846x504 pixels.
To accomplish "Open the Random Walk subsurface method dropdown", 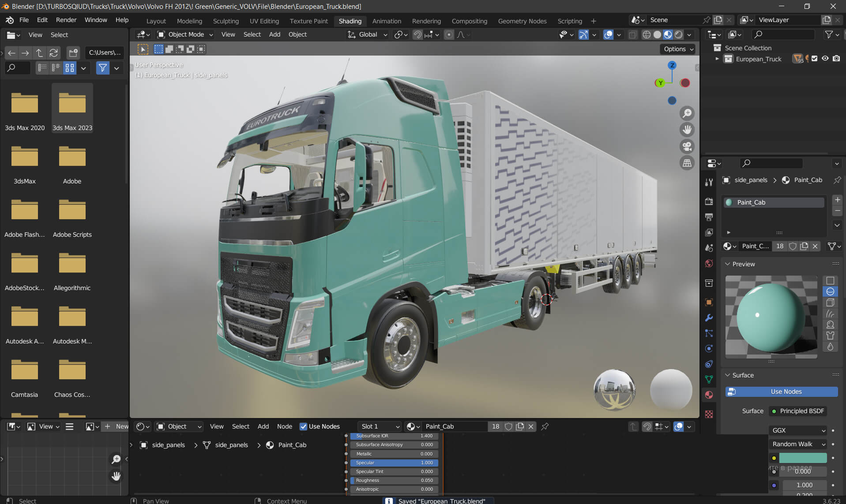I will point(798,444).
